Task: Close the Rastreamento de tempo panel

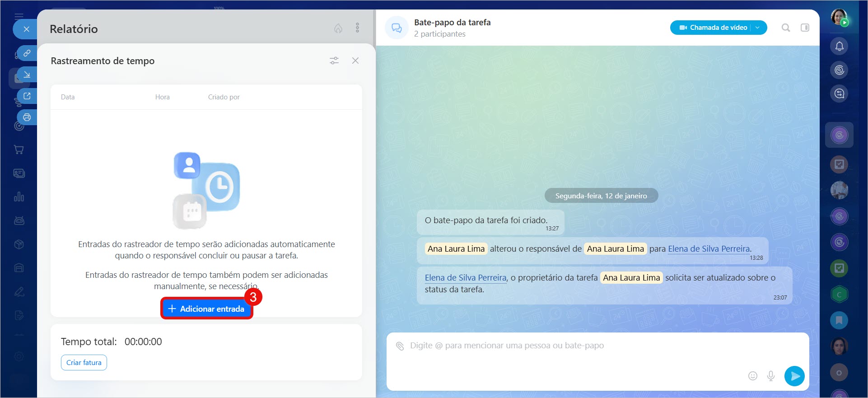Action: (355, 61)
